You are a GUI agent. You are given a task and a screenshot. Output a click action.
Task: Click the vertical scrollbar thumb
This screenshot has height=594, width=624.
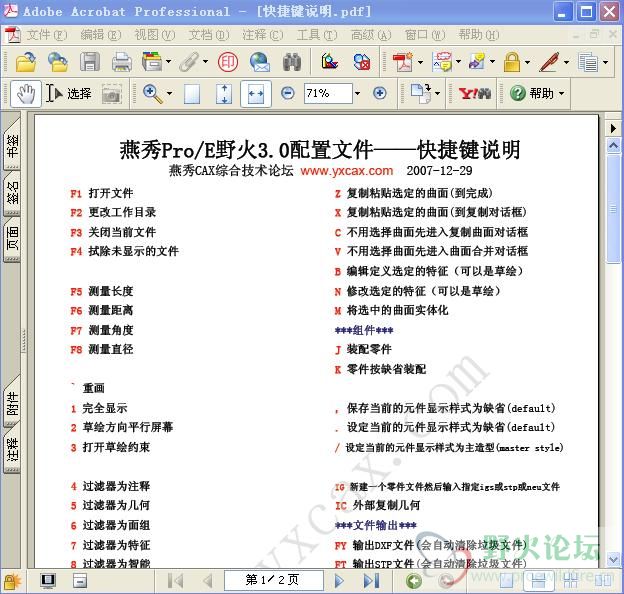(613, 208)
